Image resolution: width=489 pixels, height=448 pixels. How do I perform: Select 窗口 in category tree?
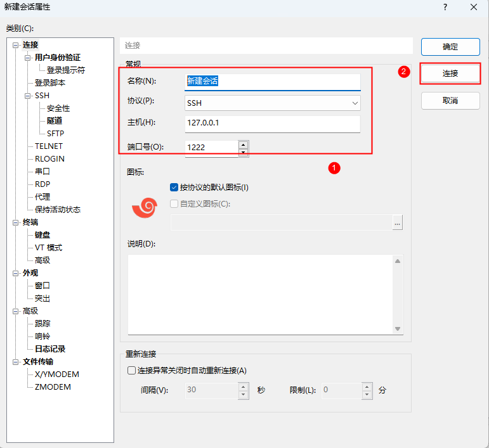[42, 286]
